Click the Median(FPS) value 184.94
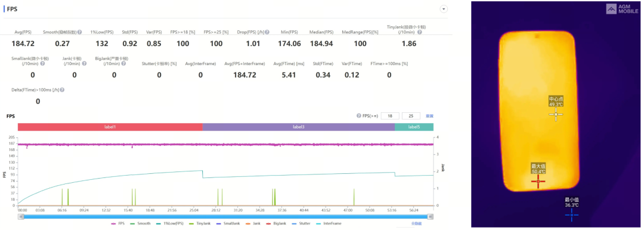The image size is (644, 230). point(322,43)
